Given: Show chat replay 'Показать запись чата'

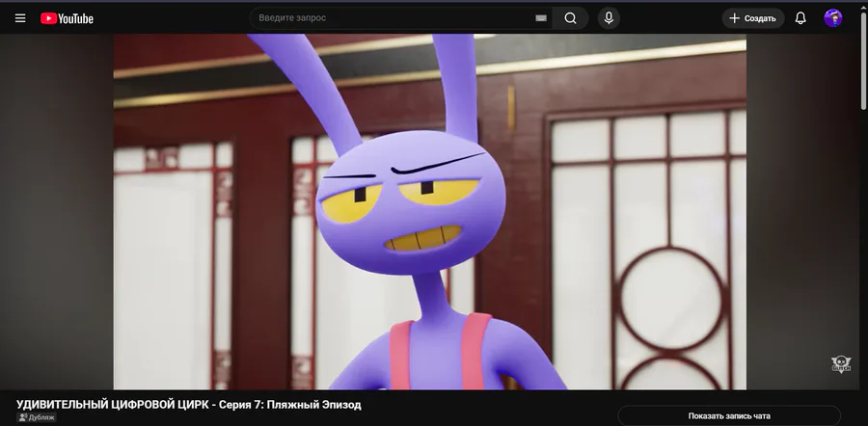Looking at the screenshot, I should [729, 416].
